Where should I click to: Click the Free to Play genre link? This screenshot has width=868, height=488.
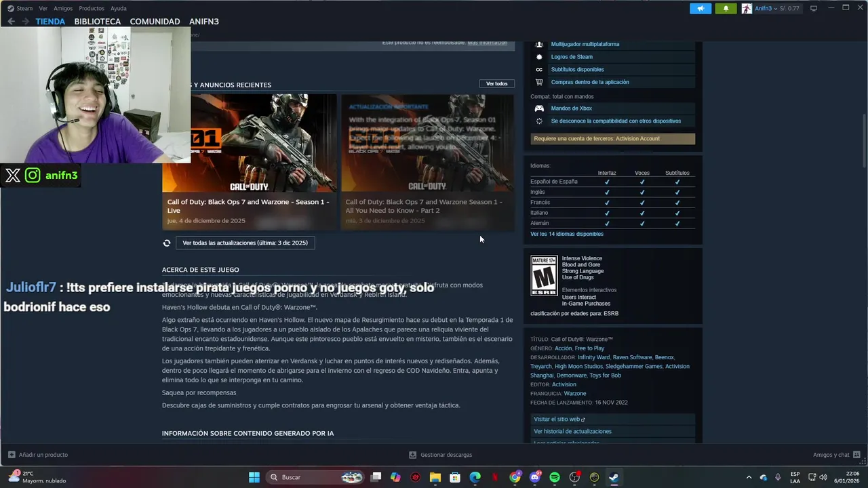coord(589,348)
